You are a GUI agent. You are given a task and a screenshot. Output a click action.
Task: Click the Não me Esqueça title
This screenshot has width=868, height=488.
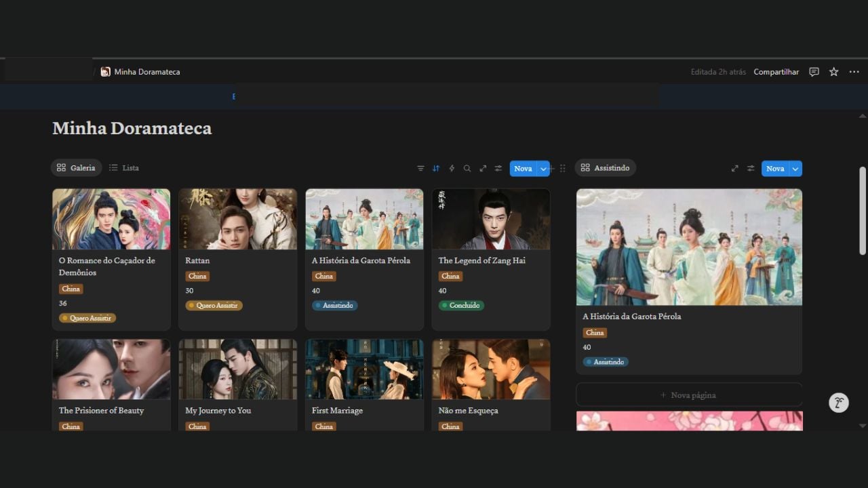click(469, 411)
